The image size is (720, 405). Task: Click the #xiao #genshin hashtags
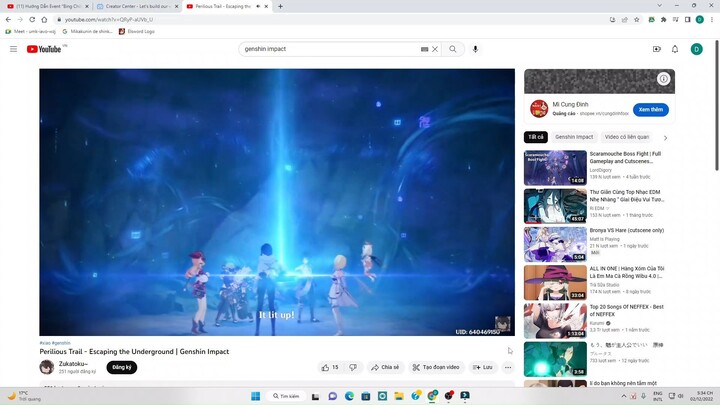tap(55, 343)
